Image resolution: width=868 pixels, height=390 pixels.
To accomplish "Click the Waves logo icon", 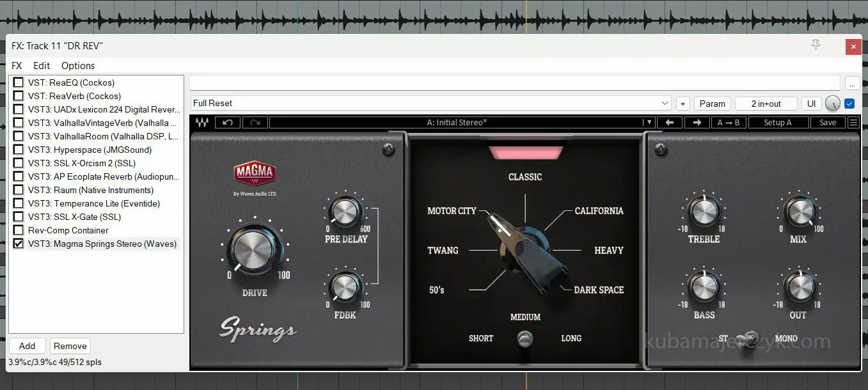I will (x=201, y=123).
